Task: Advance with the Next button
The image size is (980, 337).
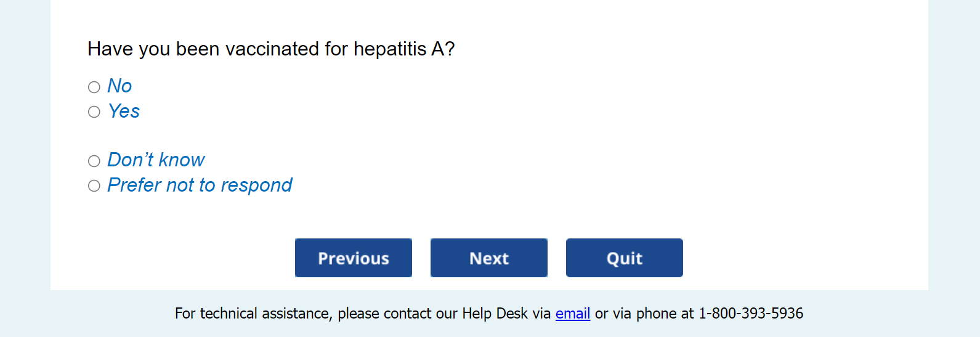Action: pyautogui.click(x=489, y=258)
